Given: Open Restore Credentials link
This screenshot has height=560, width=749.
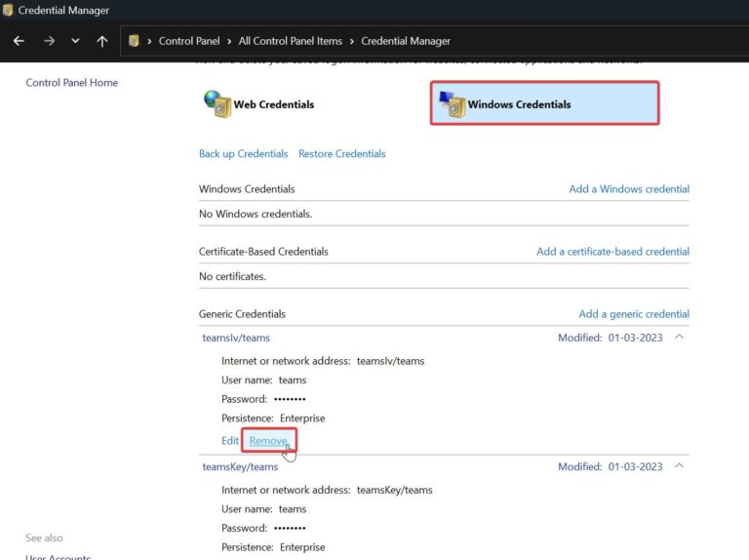Looking at the screenshot, I should click(341, 154).
